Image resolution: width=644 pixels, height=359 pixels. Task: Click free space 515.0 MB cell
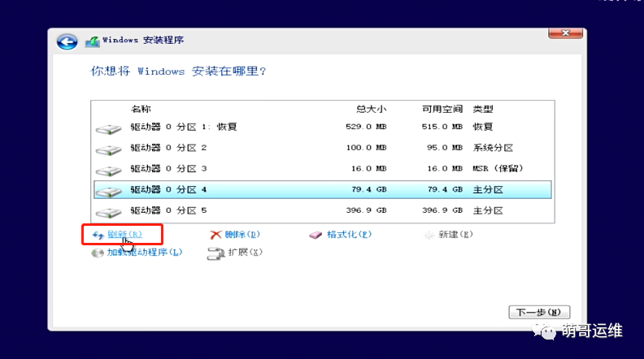pyautogui.click(x=442, y=127)
